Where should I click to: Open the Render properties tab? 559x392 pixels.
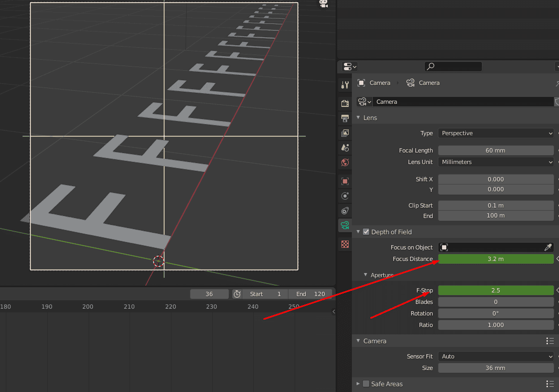tap(345, 103)
